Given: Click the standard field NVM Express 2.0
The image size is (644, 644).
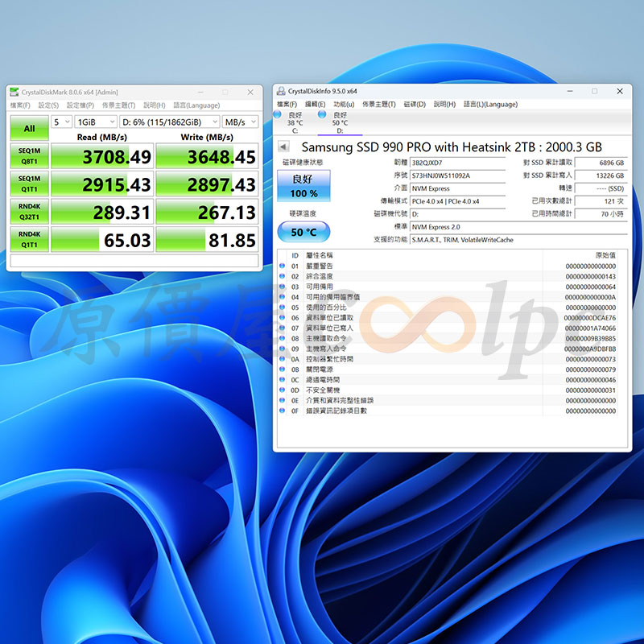Looking at the screenshot, I should [x=518, y=227].
